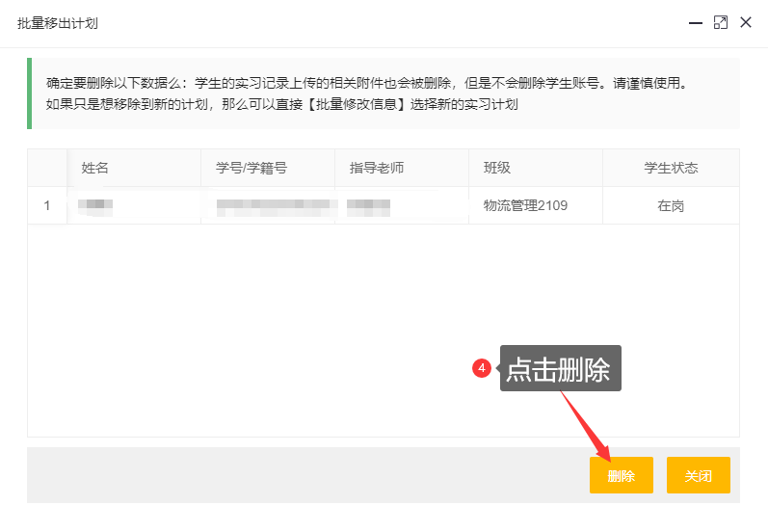The image size is (768, 532).
Task: Select the 指导老师 column header
Action: tap(377, 168)
